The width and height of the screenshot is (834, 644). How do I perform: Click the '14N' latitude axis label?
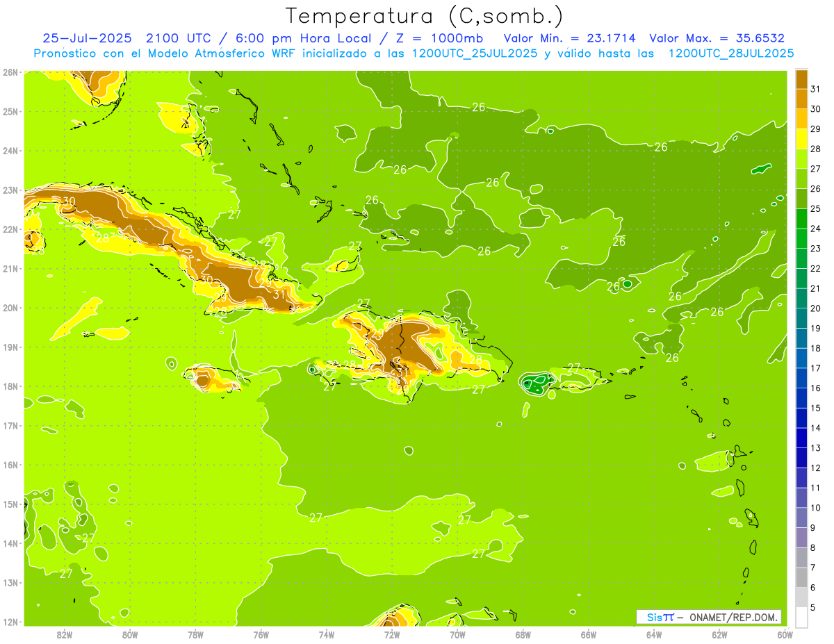10,543
